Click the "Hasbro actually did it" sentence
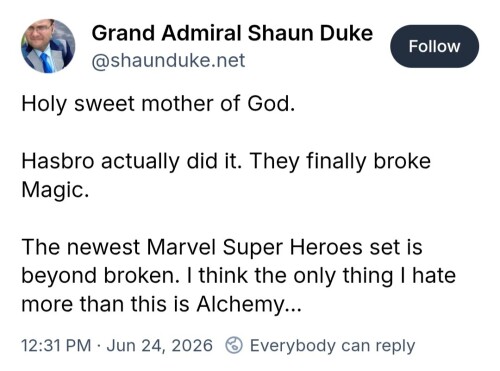The height and width of the screenshot is (371, 500). [x=131, y=161]
